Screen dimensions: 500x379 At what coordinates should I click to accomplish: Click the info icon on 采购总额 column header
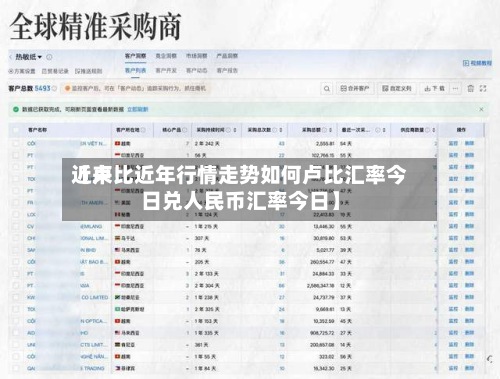(324, 130)
